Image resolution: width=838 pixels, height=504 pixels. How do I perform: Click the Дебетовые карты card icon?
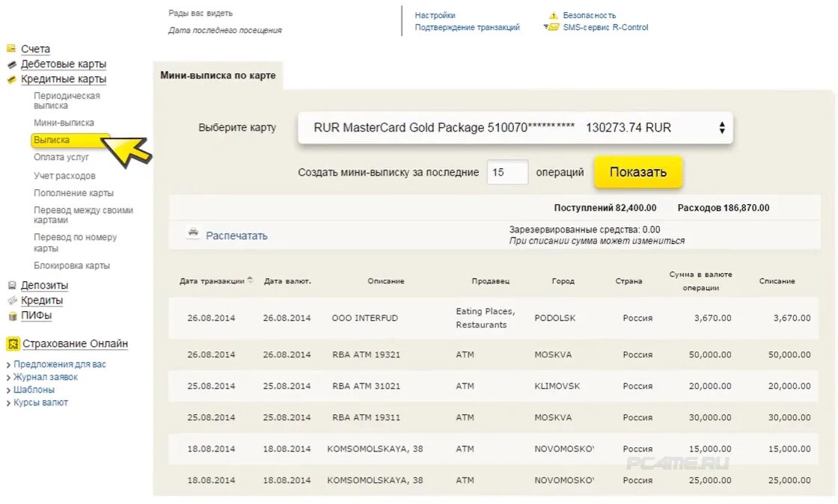(x=11, y=64)
